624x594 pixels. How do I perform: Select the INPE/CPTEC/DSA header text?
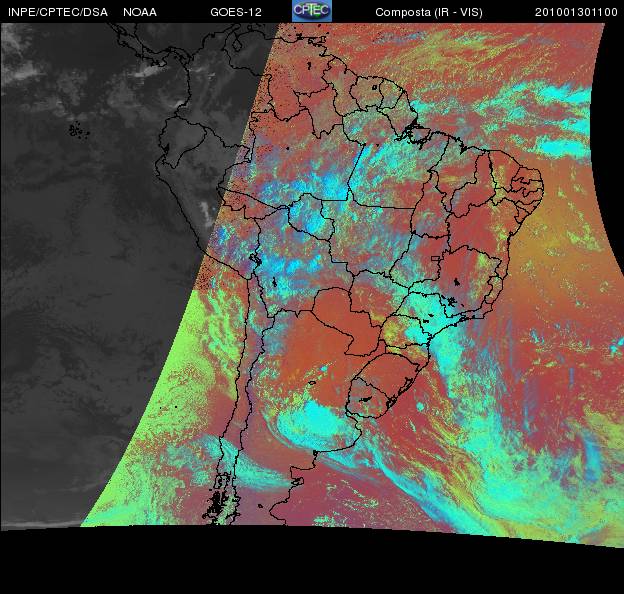click(x=58, y=12)
